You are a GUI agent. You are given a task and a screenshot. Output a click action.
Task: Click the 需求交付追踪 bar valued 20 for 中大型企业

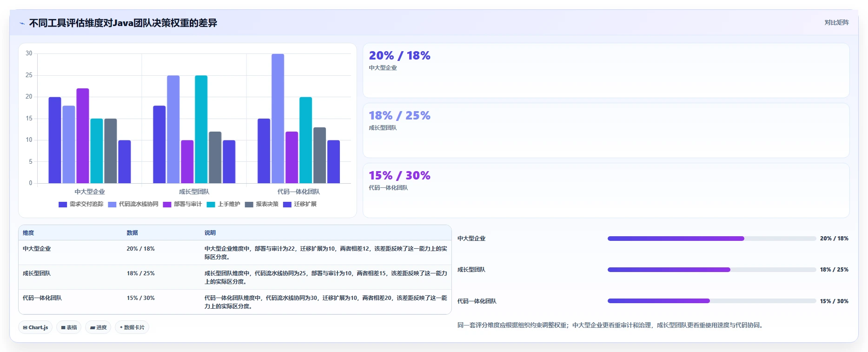pyautogui.click(x=55, y=140)
